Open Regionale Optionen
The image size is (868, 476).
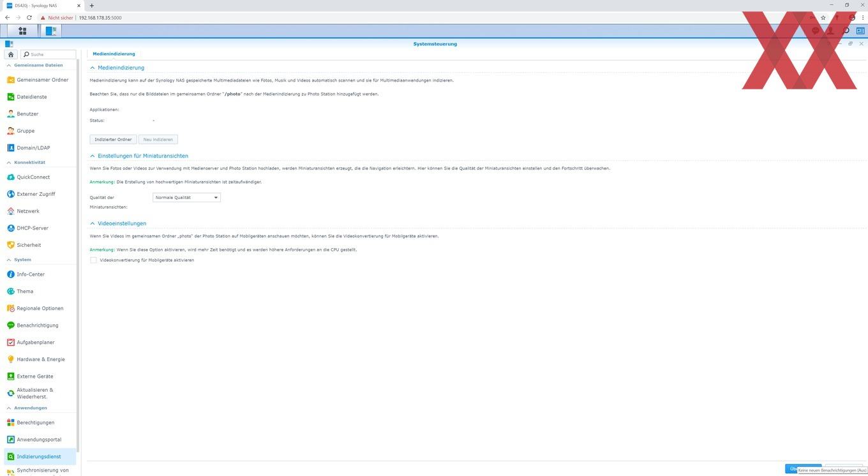40,308
